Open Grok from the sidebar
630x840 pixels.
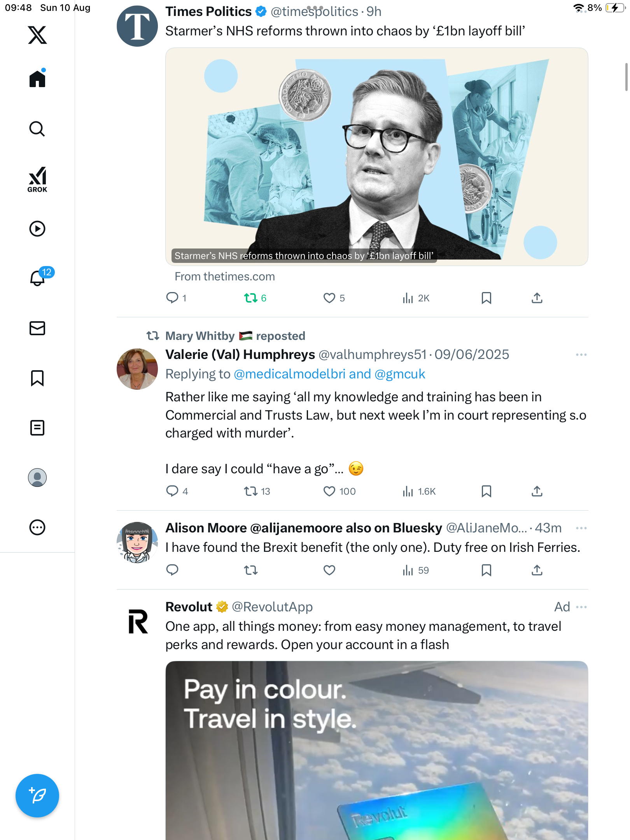37,179
